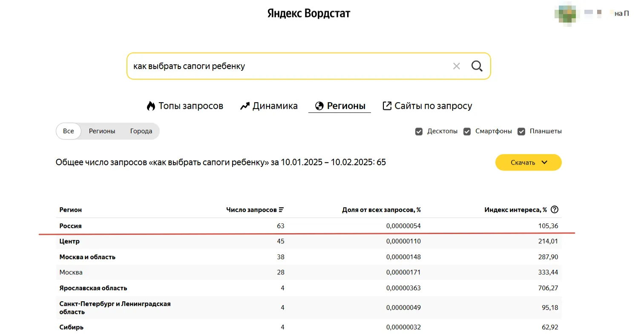Clear the search query with the X icon
644x334 pixels.
[457, 66]
